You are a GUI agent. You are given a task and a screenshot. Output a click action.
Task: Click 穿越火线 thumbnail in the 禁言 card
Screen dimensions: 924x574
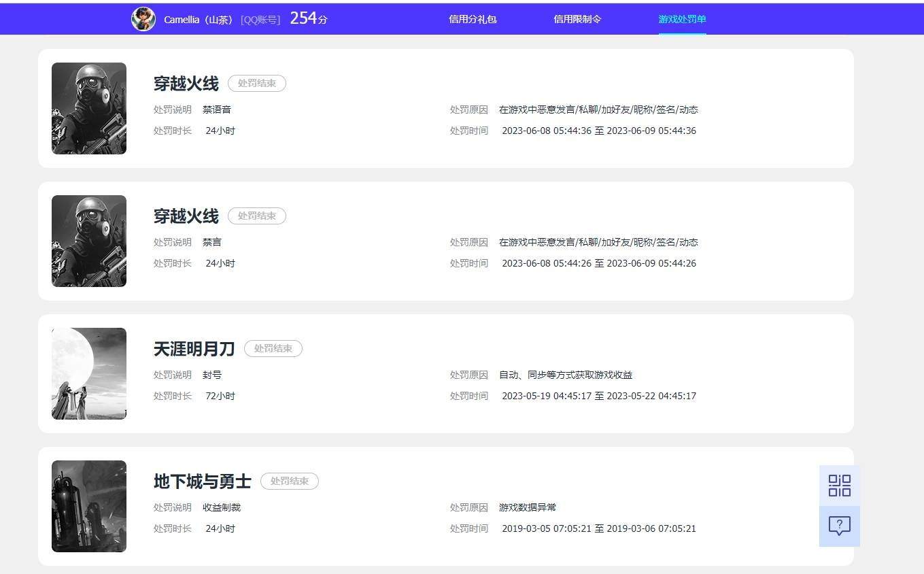pyautogui.click(x=89, y=241)
